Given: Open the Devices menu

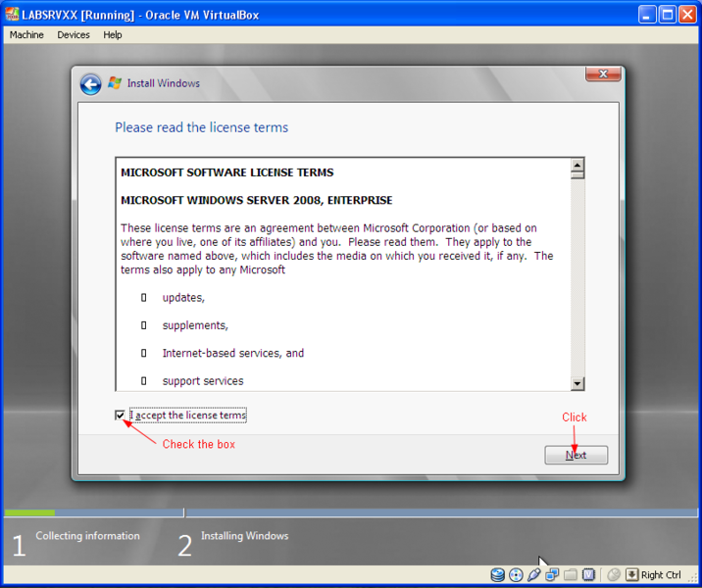Looking at the screenshot, I should pos(74,35).
